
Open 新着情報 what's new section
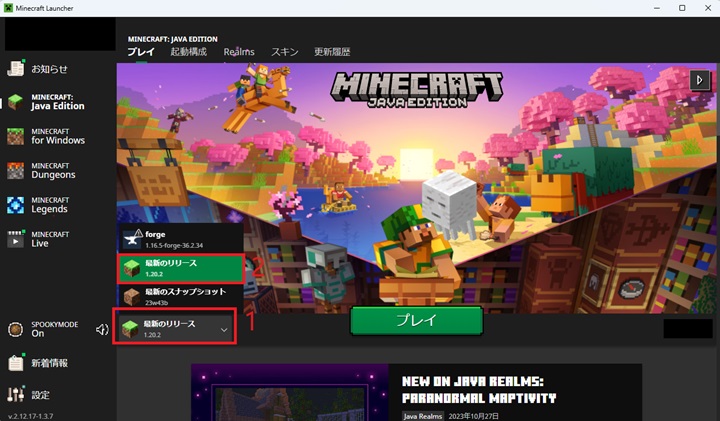[x=38, y=363]
